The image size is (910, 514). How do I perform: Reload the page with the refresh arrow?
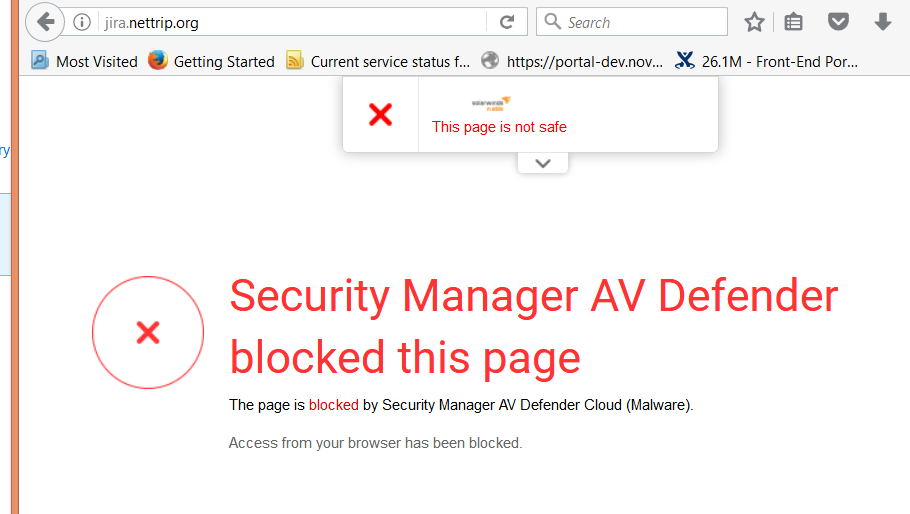coord(507,22)
